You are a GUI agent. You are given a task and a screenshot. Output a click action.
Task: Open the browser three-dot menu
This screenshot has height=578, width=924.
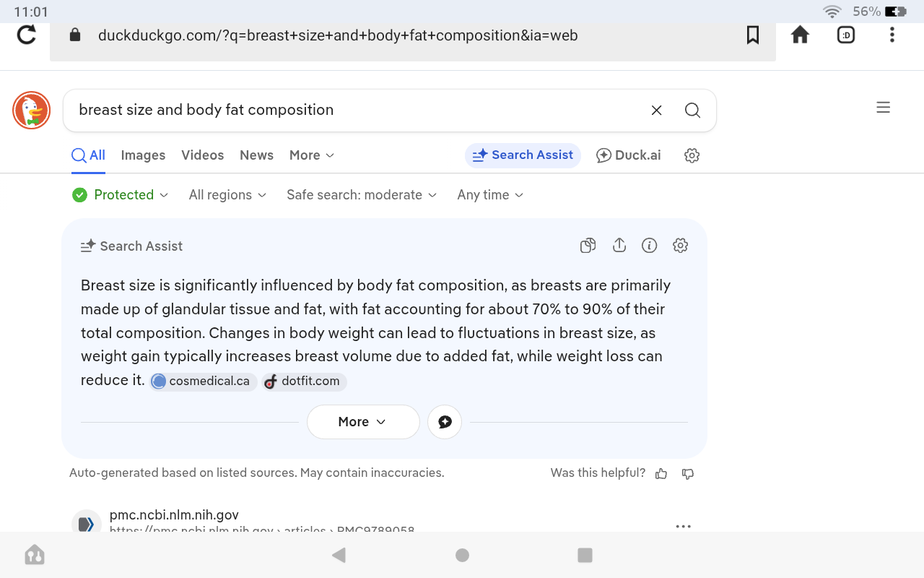point(892,35)
